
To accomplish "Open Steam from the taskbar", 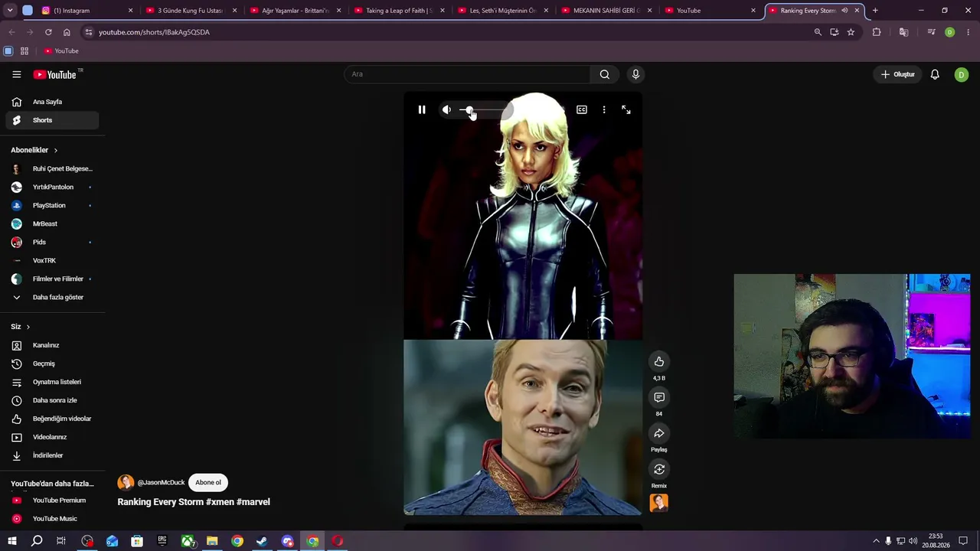I will (262, 541).
